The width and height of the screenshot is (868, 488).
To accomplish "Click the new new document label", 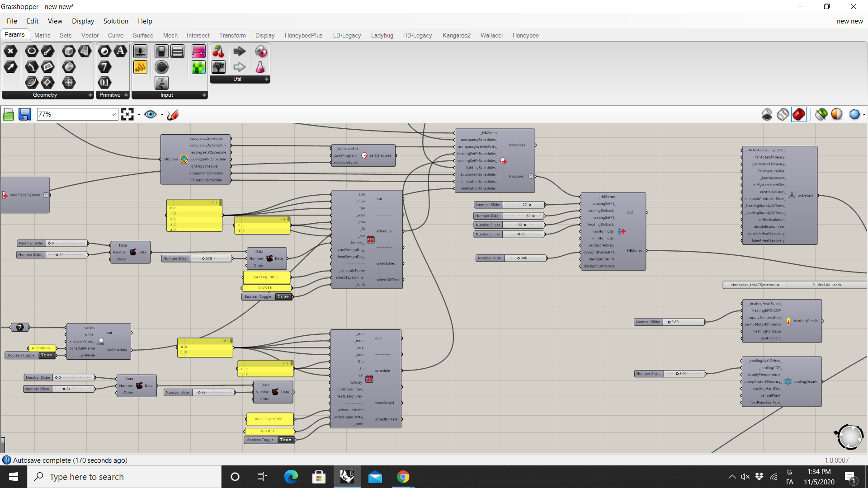I will [x=849, y=21].
